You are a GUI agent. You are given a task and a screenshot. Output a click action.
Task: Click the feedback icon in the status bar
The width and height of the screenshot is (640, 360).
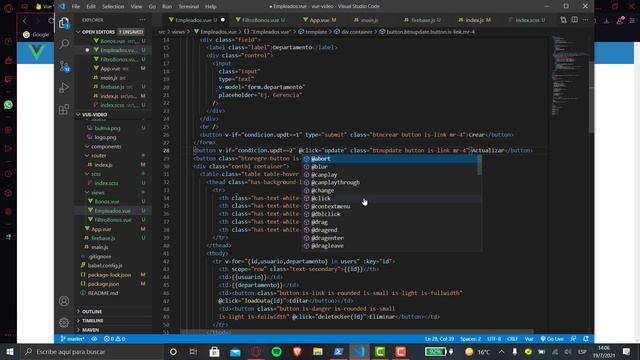click(x=573, y=339)
